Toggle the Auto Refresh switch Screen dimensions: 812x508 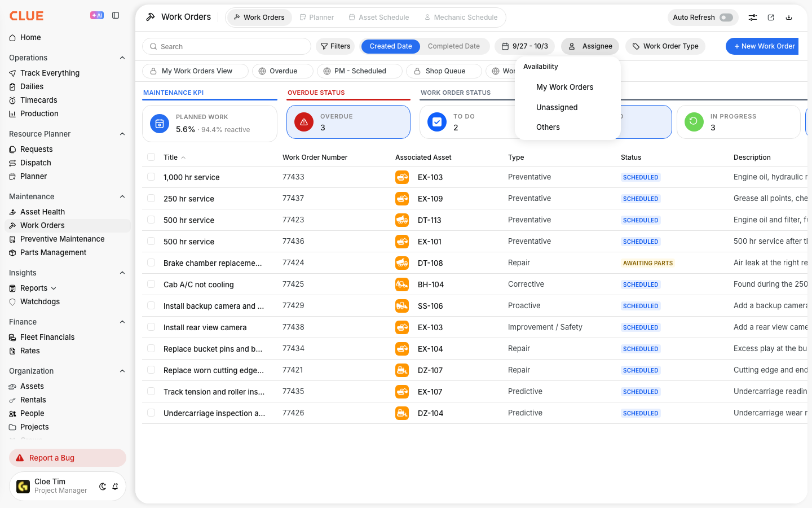tap(726, 17)
